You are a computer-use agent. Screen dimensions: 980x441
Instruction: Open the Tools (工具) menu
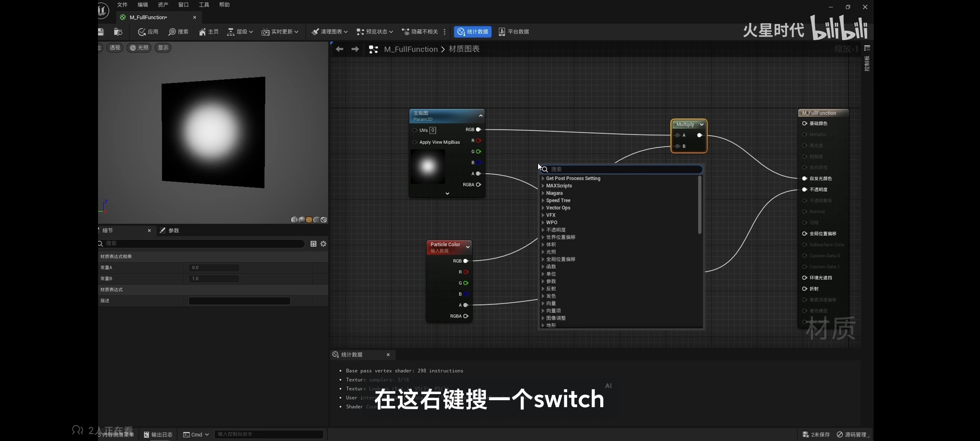click(x=204, y=5)
